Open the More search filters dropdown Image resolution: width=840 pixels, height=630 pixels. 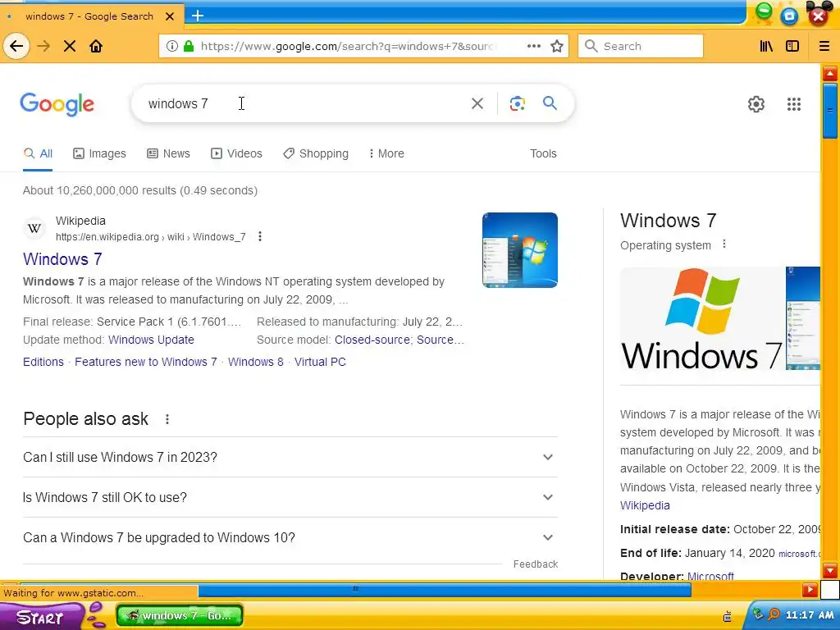coord(386,153)
